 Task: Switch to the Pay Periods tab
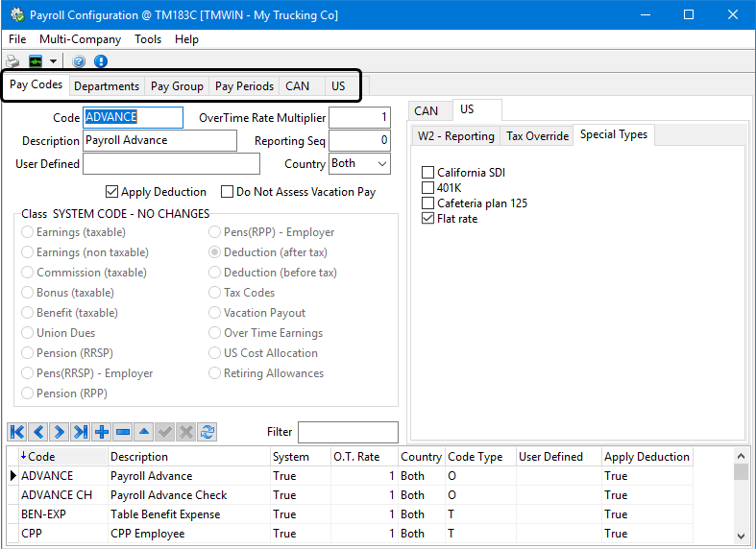click(244, 85)
